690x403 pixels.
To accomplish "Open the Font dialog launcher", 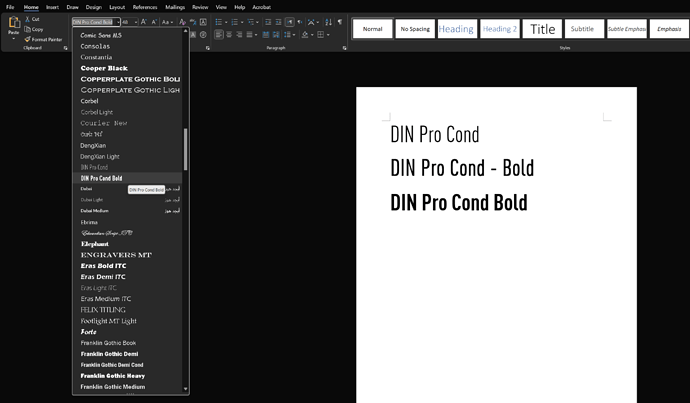I will 208,48.
